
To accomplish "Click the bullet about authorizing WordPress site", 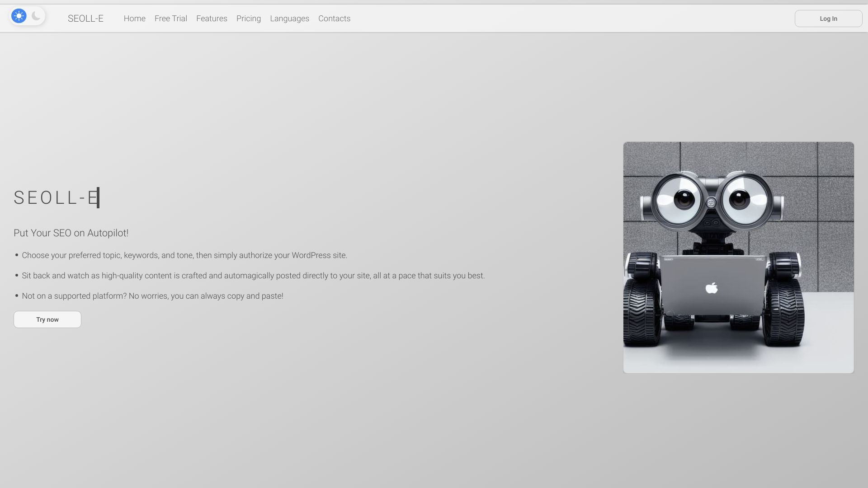I will point(184,255).
